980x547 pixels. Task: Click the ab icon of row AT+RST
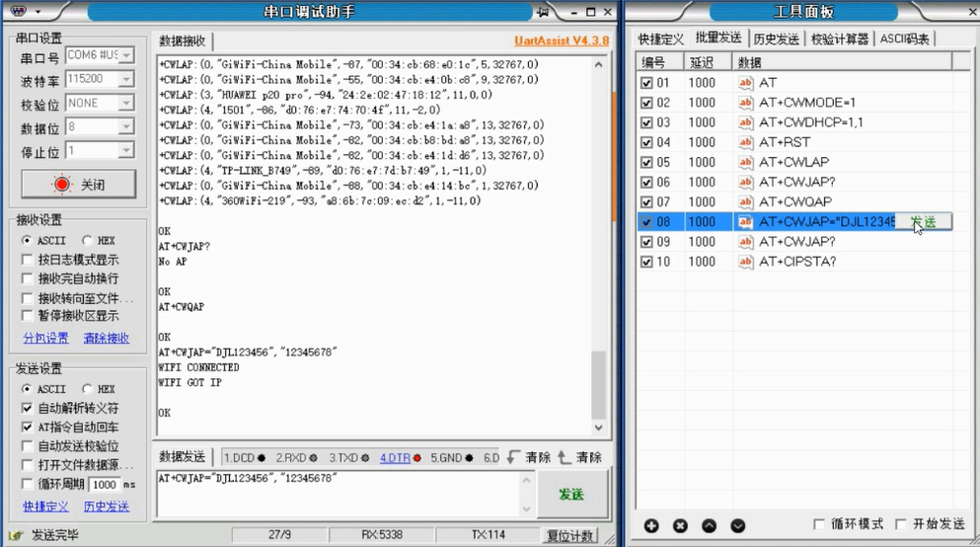click(745, 142)
